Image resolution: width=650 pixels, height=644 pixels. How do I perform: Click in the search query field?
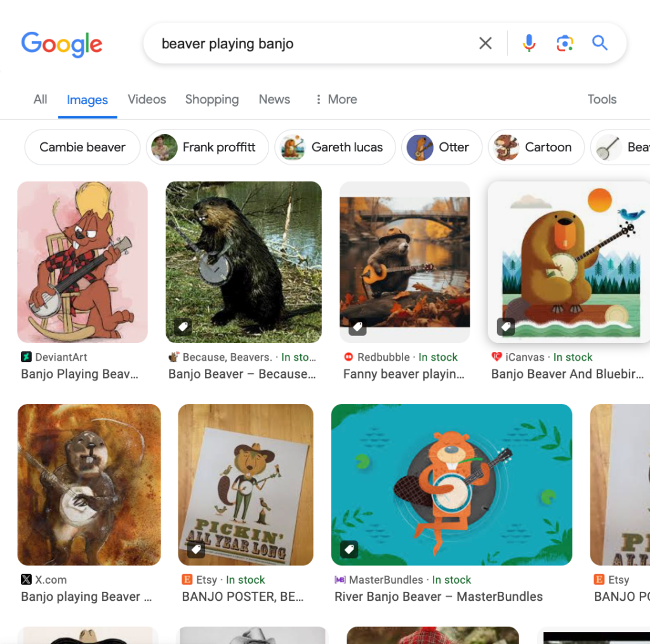click(x=311, y=43)
